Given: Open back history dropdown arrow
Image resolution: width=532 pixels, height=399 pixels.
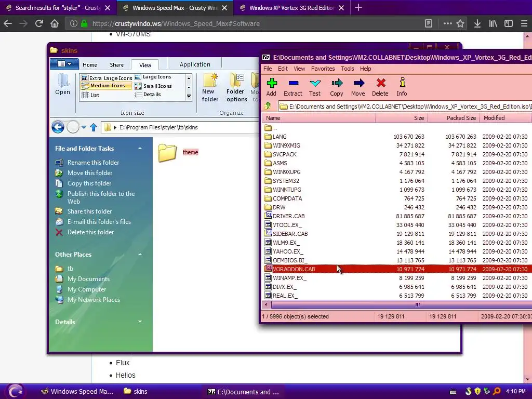Looking at the screenshot, I should pos(84,128).
